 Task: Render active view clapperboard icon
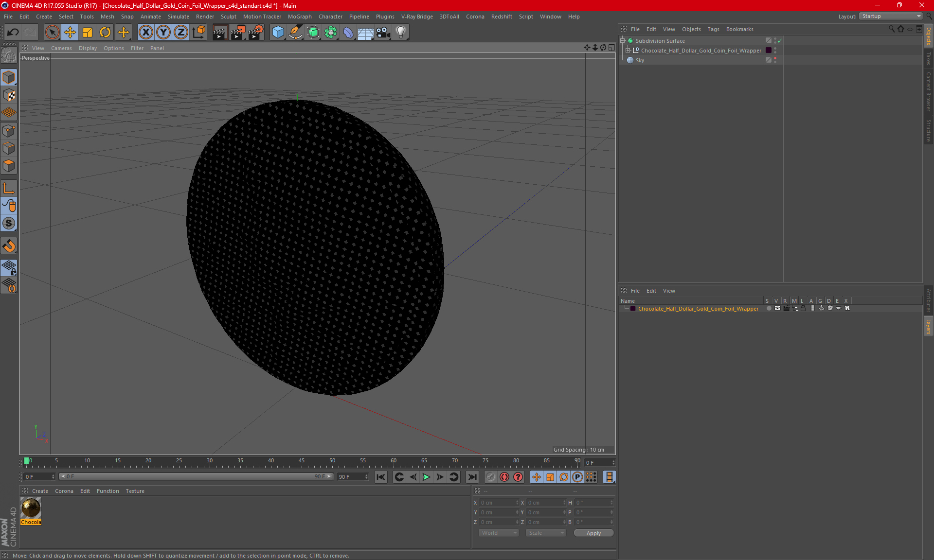(220, 32)
